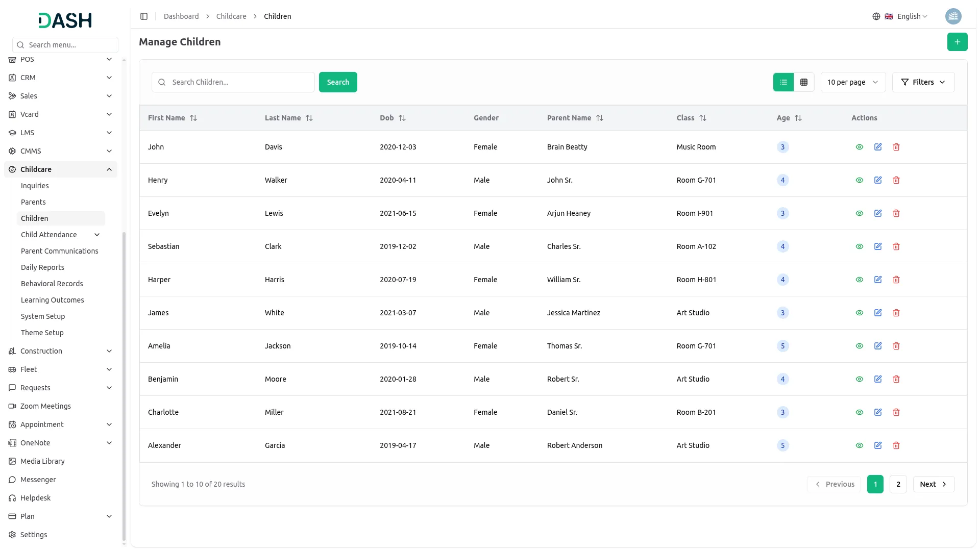Click the trash icon for Alexander Garcia
The image size is (980, 551).
[x=896, y=445]
